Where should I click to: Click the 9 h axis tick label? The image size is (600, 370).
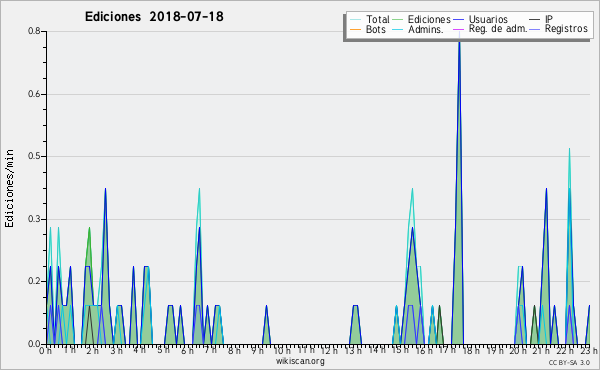(x=258, y=350)
